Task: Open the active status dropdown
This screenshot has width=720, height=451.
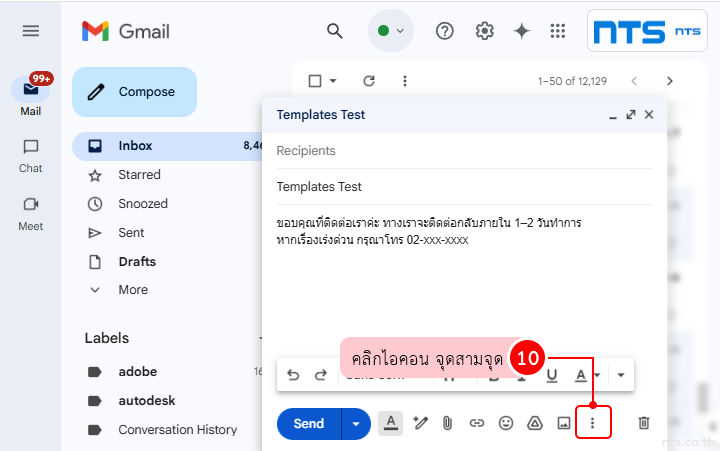Action: (x=391, y=30)
